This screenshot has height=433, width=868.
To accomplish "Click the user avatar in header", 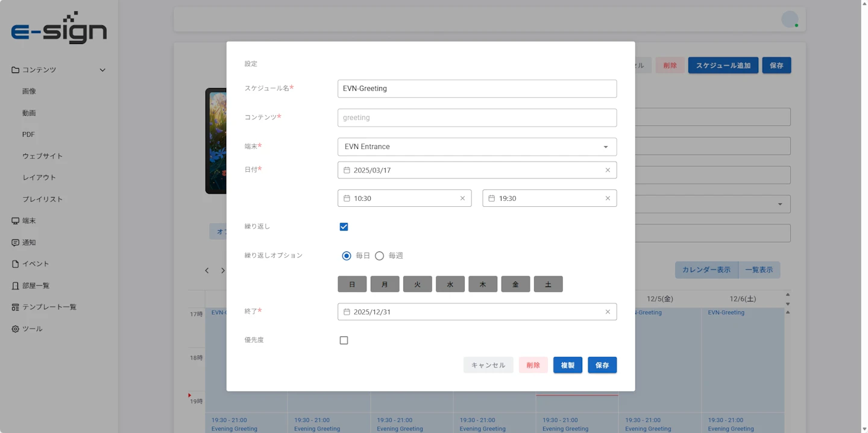I will pos(789,19).
